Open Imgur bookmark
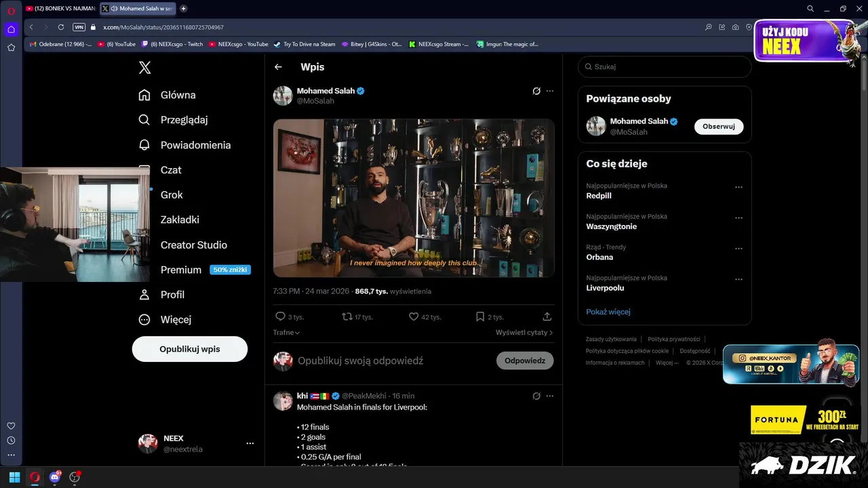The image size is (868, 488). point(507,44)
